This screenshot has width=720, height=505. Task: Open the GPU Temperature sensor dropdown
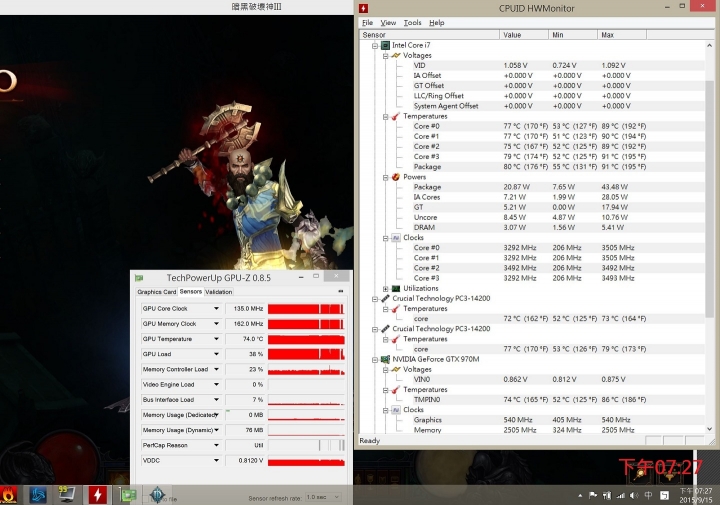(x=216, y=339)
